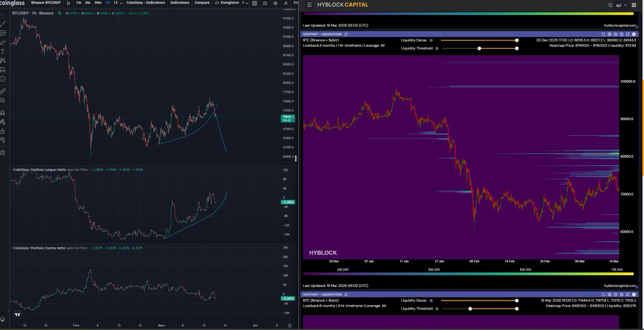Toggle stay in drawing mode

(3, 122)
